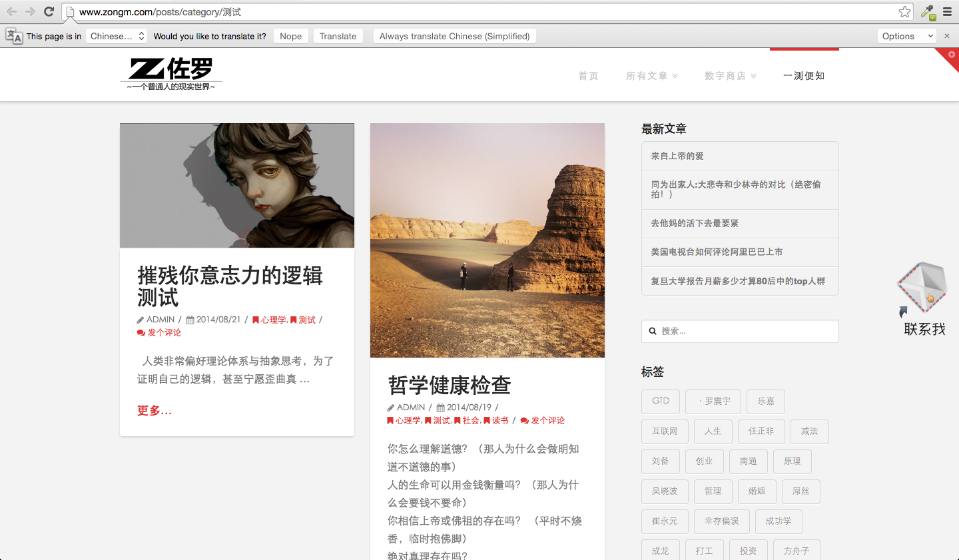Click the 社会 category link
Viewport: 959px width, 560px height.
[x=468, y=420]
